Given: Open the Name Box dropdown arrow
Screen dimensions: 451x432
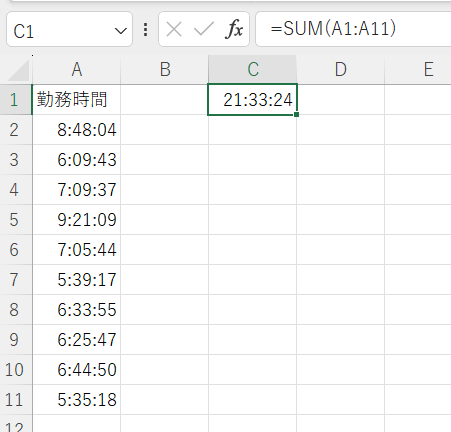Looking at the screenshot, I should point(120,31).
